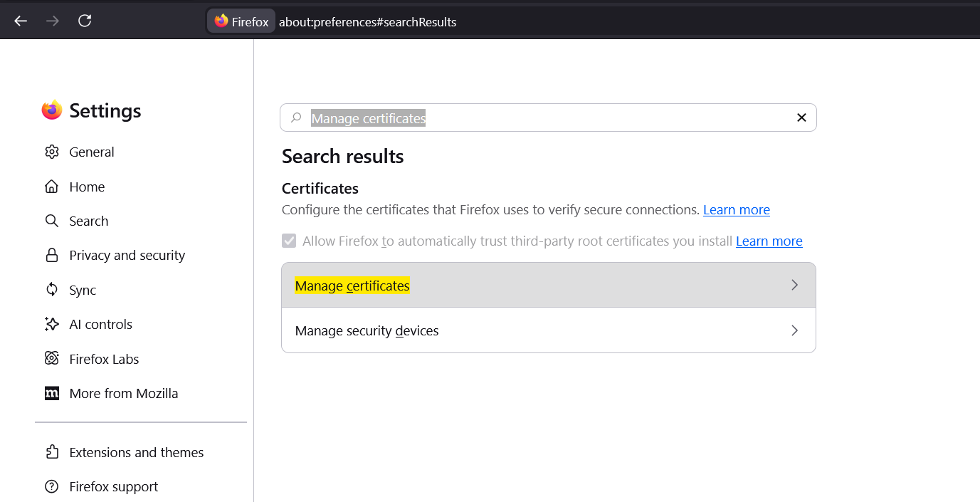
Task: Expand Manage certificates via its chevron
Action: (x=795, y=285)
